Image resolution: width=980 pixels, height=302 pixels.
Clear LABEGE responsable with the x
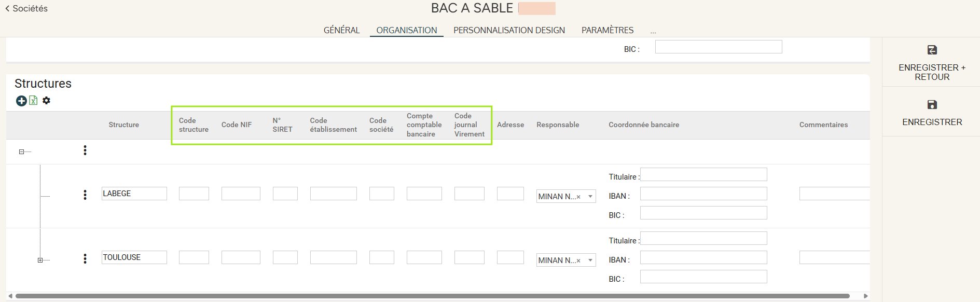578,197
